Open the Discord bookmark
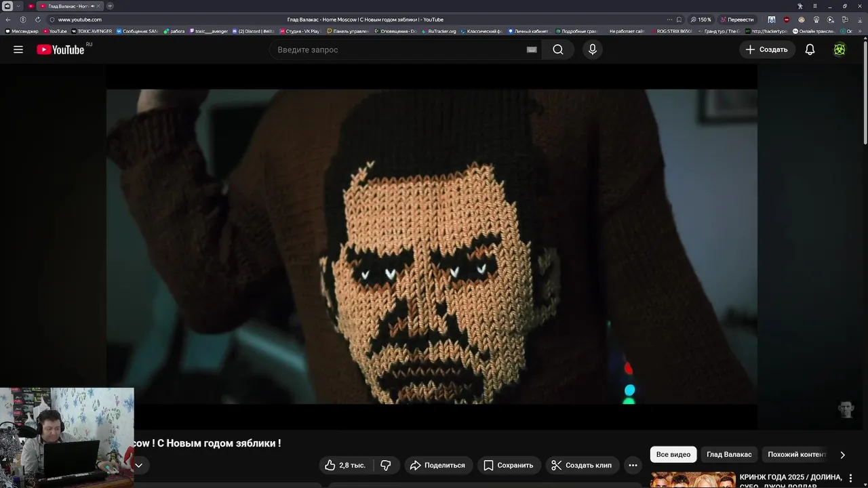The width and height of the screenshot is (868, 488). click(x=253, y=31)
